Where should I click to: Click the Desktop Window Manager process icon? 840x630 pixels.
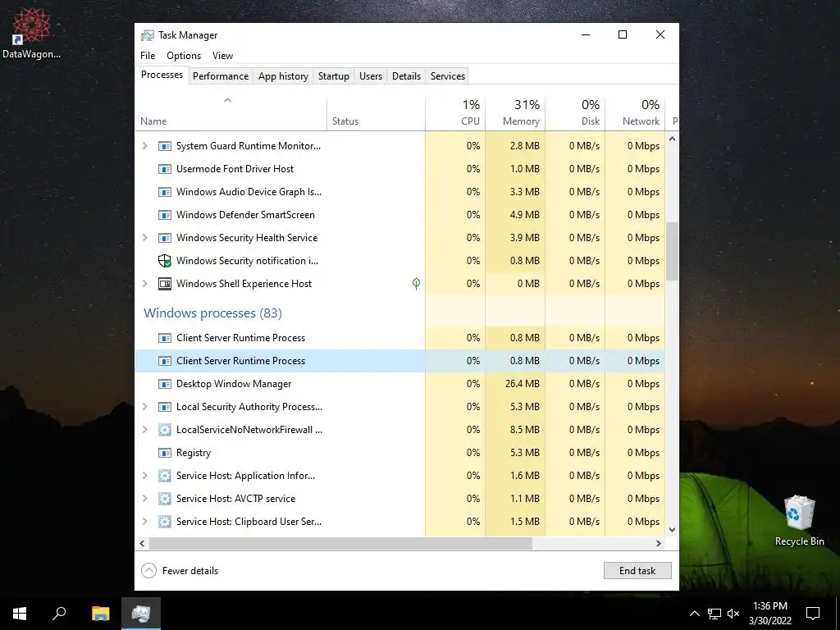[x=164, y=384]
